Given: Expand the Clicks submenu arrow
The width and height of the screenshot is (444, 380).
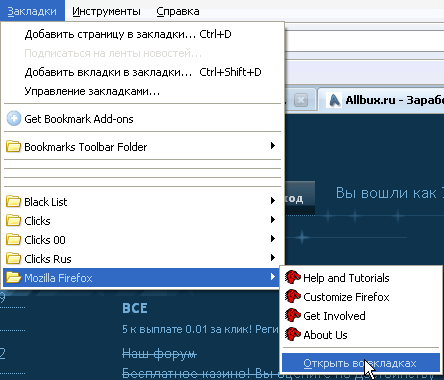Looking at the screenshot, I should 273,220.
